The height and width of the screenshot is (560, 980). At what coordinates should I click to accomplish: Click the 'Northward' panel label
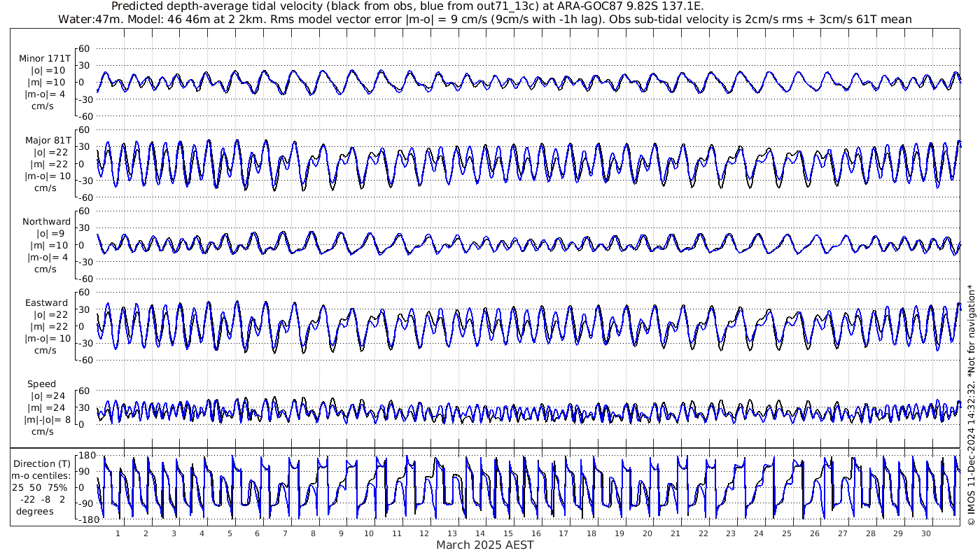tap(47, 222)
